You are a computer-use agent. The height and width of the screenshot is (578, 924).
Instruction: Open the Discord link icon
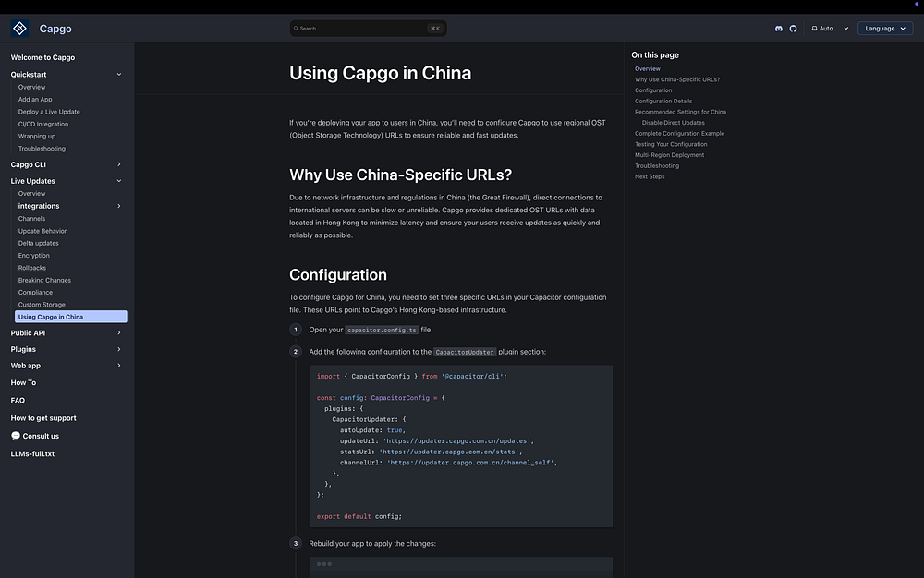[x=779, y=29]
